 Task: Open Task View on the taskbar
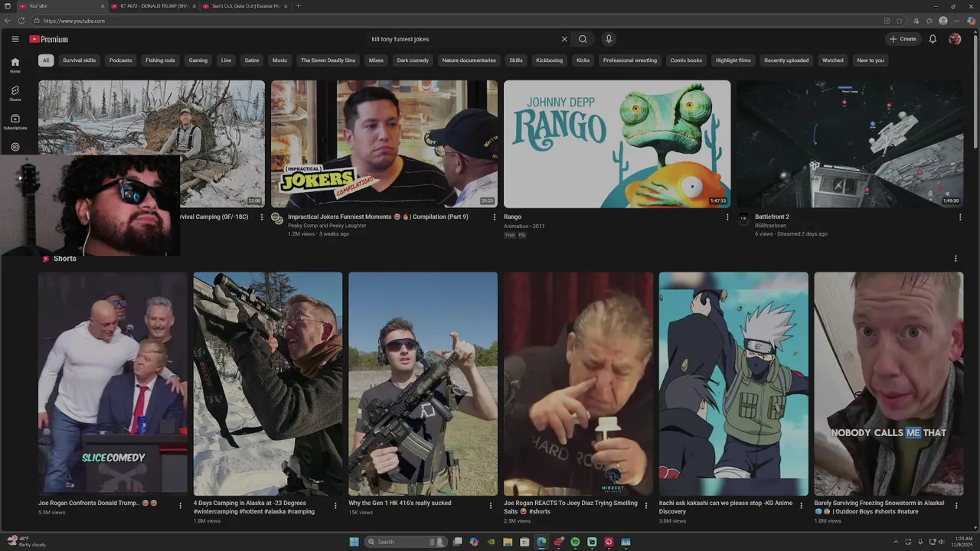click(457, 542)
